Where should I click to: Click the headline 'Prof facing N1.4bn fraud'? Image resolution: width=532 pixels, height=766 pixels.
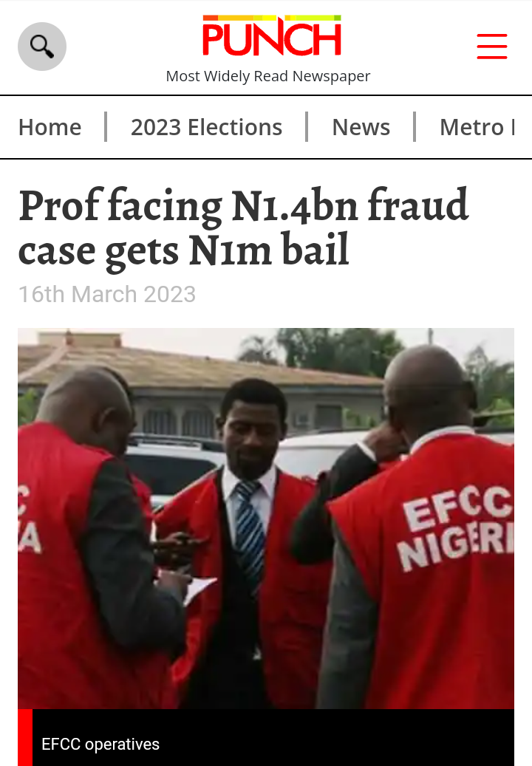pos(244,205)
